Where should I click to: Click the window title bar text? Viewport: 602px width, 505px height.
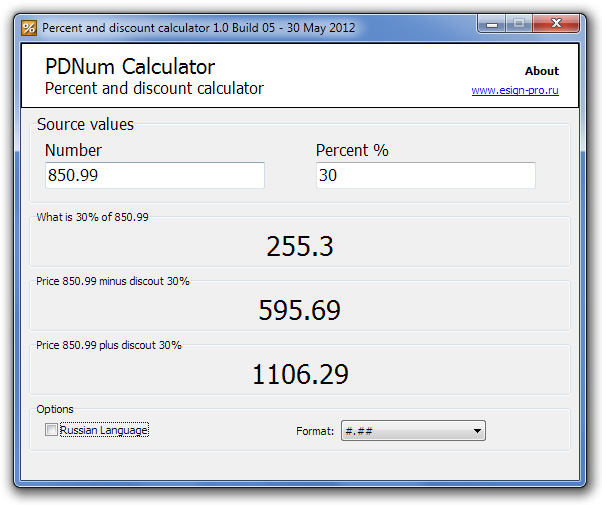click(x=198, y=28)
